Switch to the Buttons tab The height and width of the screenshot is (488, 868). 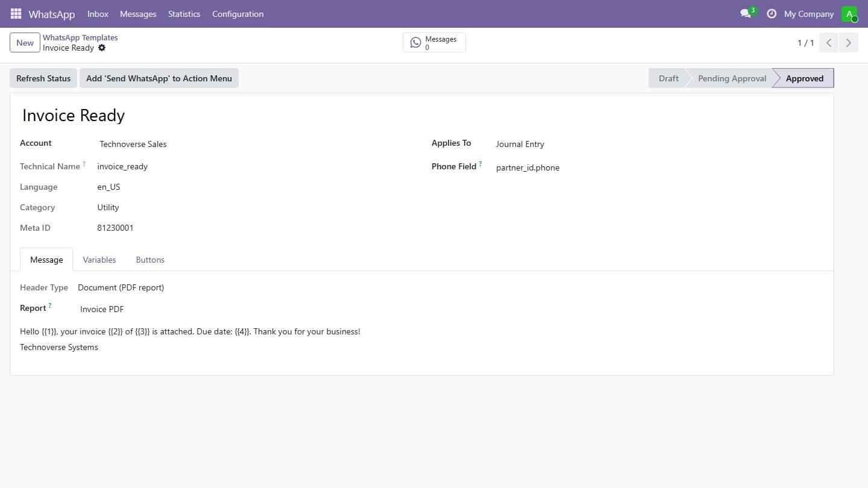[150, 260]
